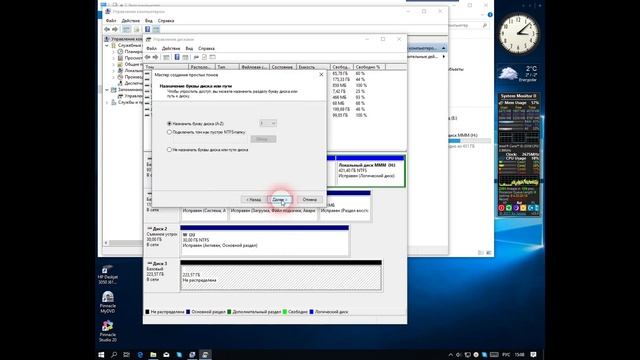
Task: Click the РУС language indicator
Action: (506, 355)
